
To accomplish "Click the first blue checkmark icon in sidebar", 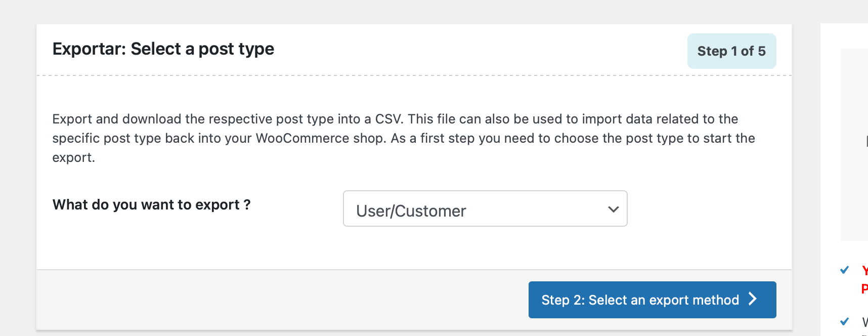I will tap(844, 270).
